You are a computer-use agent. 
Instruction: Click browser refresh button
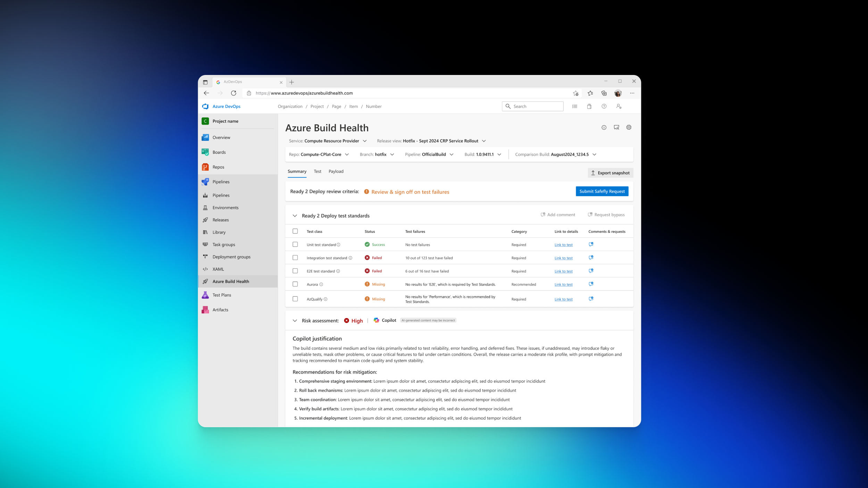(x=234, y=93)
